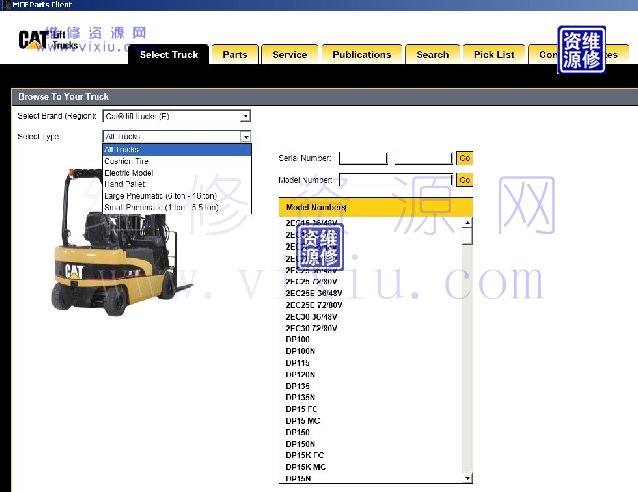Viewport: 638px width, 492px height.
Task: Switch to the Parts tab
Action: [x=235, y=55]
